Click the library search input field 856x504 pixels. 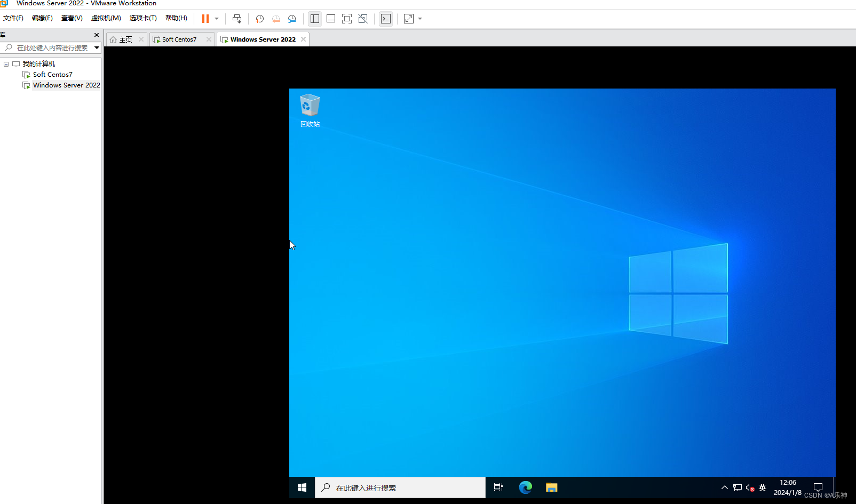(48, 48)
